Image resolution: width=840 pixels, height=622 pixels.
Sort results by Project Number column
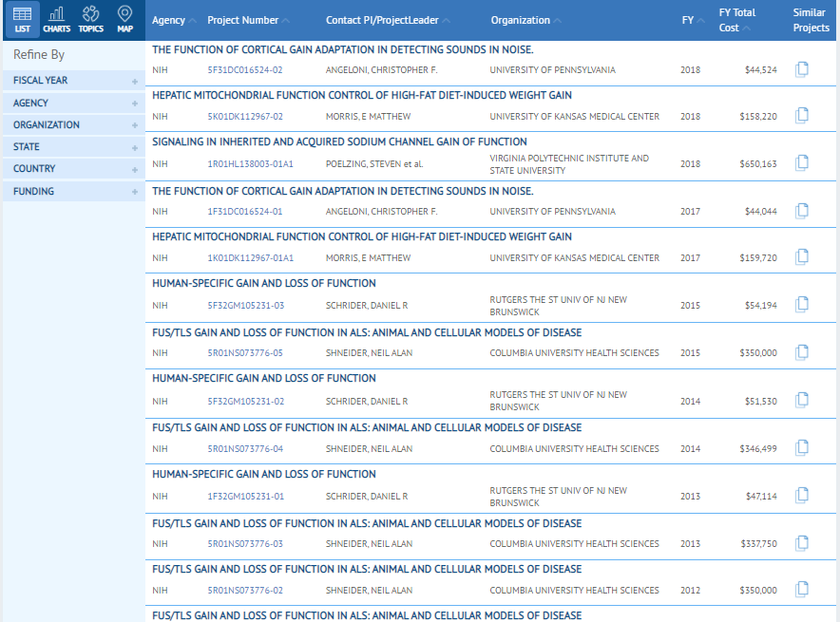[x=248, y=20]
